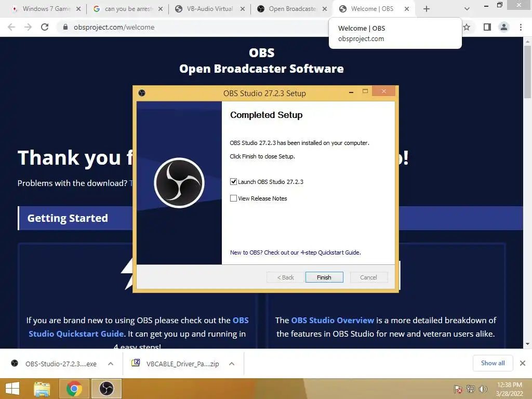This screenshot has height=399, width=532.
Task: Bookmark this page with the star icon
Action: click(467, 27)
